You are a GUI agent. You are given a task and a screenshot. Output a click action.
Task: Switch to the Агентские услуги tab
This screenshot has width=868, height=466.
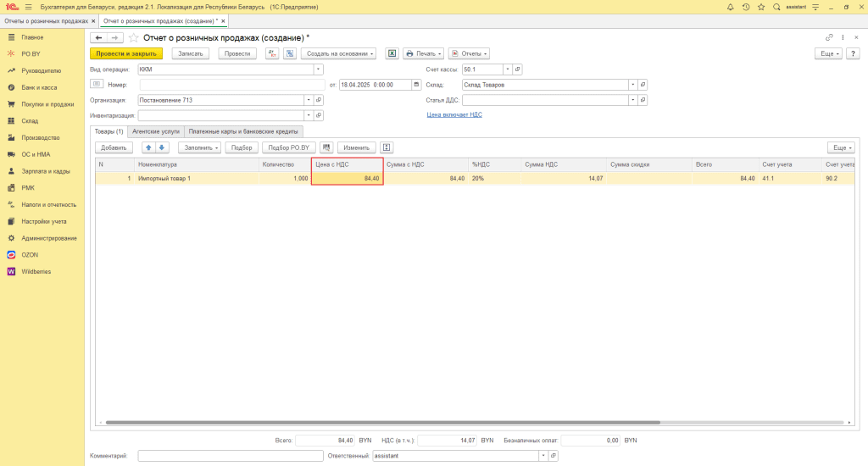[x=156, y=131]
